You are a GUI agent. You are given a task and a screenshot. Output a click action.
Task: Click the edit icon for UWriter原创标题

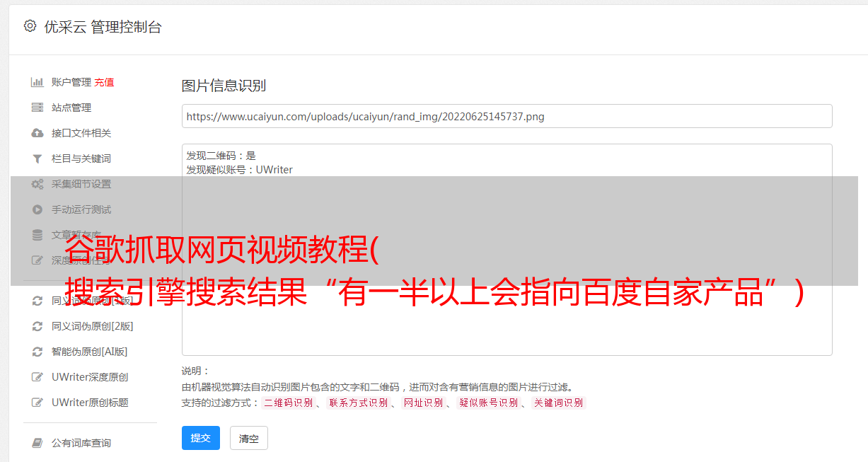click(x=37, y=403)
